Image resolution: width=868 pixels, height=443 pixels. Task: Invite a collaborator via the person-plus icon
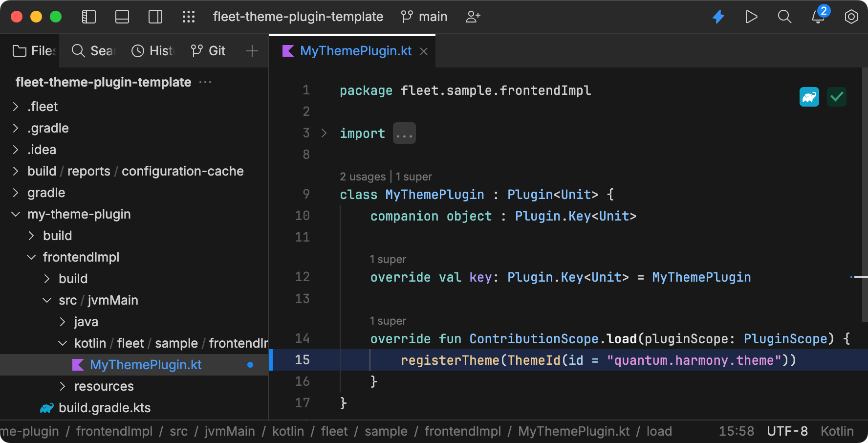point(472,16)
